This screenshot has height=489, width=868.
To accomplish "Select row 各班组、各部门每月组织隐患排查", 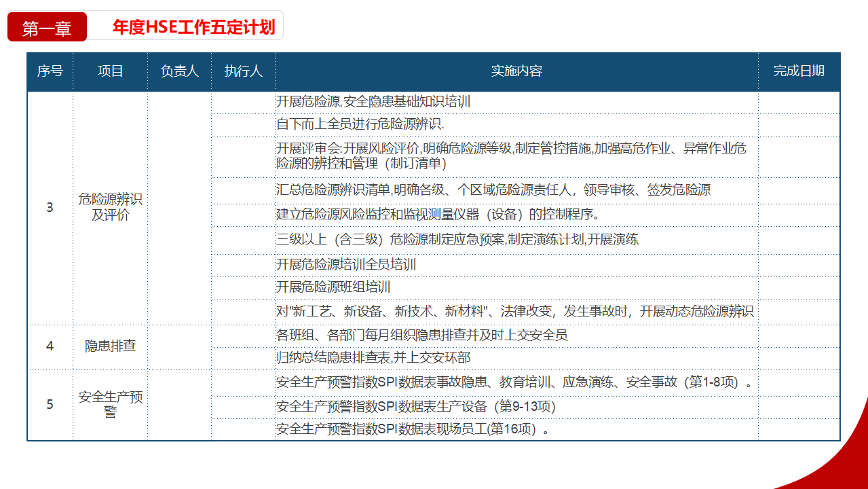I will pos(516,335).
